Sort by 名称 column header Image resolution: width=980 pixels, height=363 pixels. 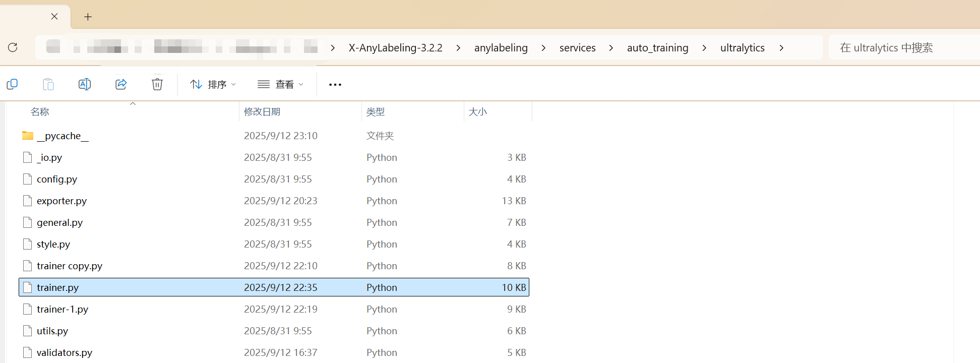coord(40,111)
